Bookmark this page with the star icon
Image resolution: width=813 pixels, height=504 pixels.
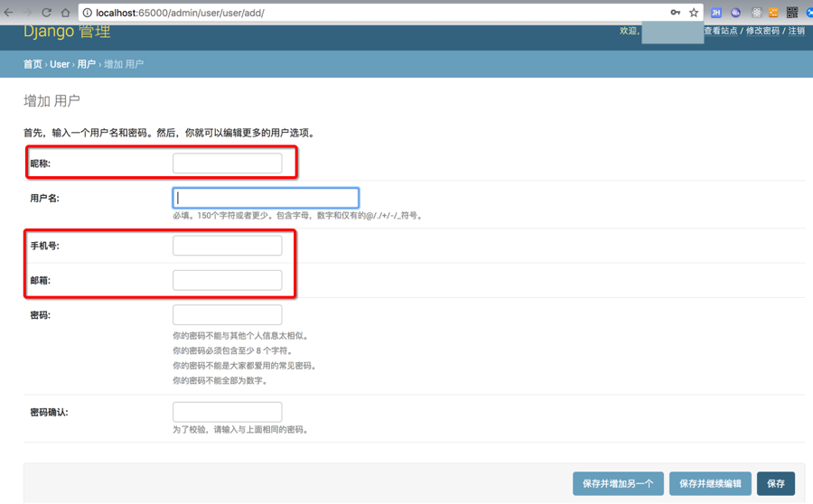(x=694, y=13)
